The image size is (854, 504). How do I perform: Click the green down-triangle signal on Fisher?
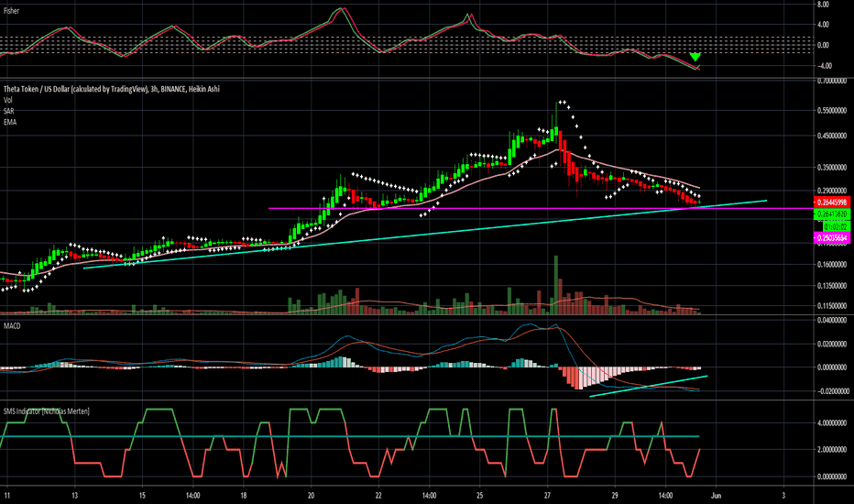click(695, 57)
